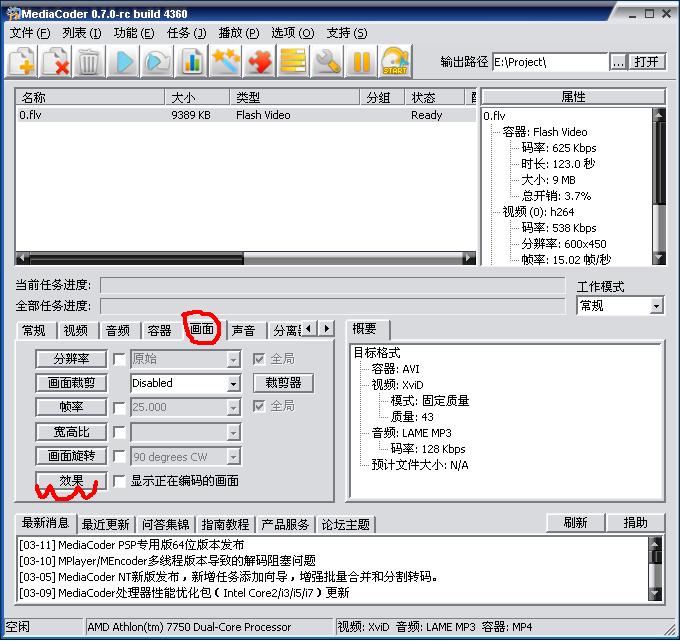The image size is (680, 641).
Task: Toggle the 宽高比 enable checkbox
Action: (x=119, y=432)
